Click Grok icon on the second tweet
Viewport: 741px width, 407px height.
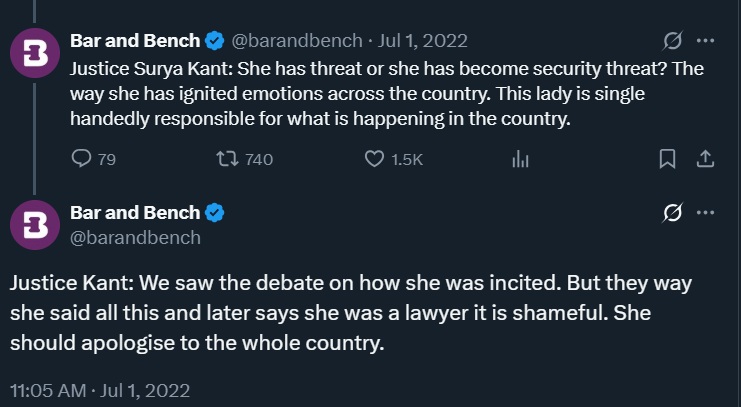(673, 212)
